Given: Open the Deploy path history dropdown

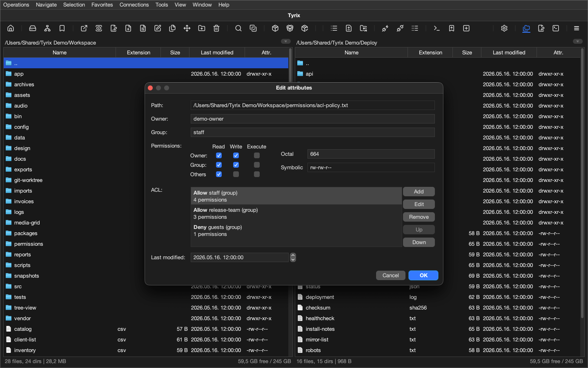Looking at the screenshot, I should pyautogui.click(x=578, y=41).
